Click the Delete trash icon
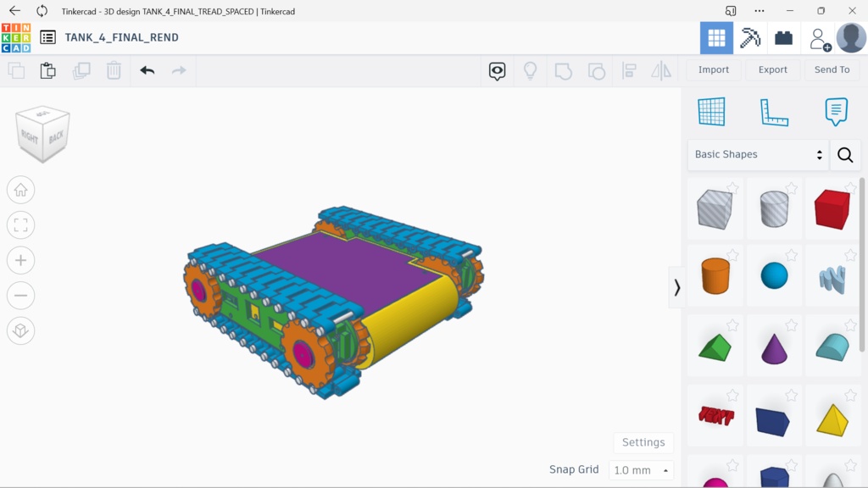Image resolution: width=868 pixels, height=488 pixels. tap(114, 70)
